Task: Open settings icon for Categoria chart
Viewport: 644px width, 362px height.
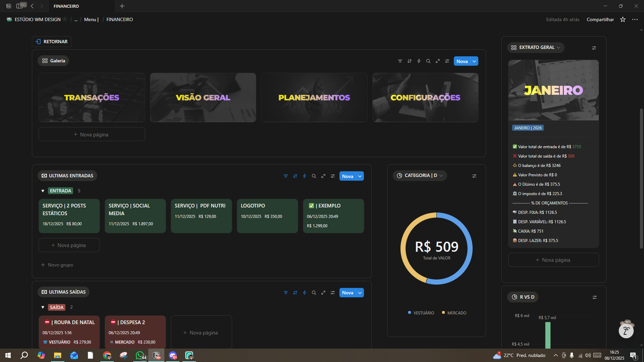Action: click(x=474, y=176)
